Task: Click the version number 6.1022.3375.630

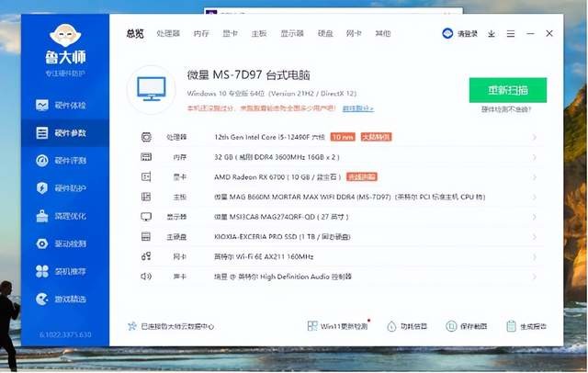Action: tap(65, 334)
